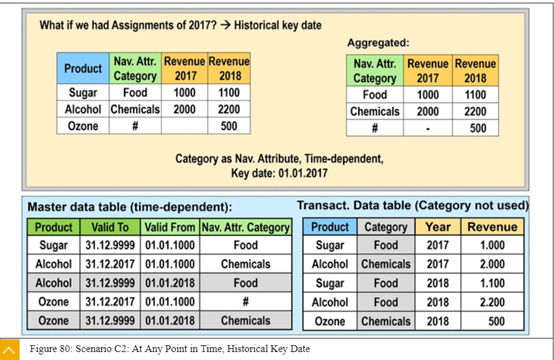Click "Ozone" in the Transact. Data table
The image size is (554, 360).
coord(330,321)
